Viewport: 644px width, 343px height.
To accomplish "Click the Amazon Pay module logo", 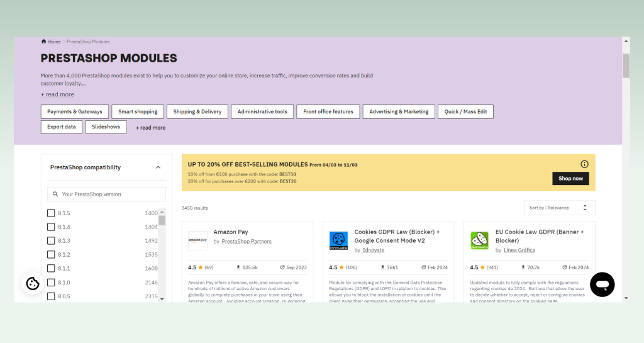I will 197,240.
